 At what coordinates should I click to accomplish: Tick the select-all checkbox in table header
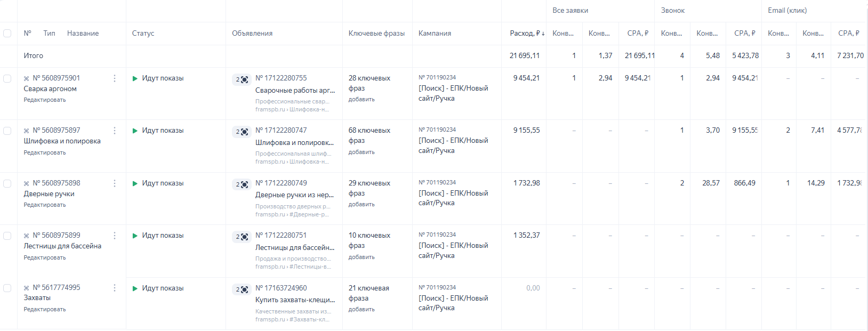(7, 33)
